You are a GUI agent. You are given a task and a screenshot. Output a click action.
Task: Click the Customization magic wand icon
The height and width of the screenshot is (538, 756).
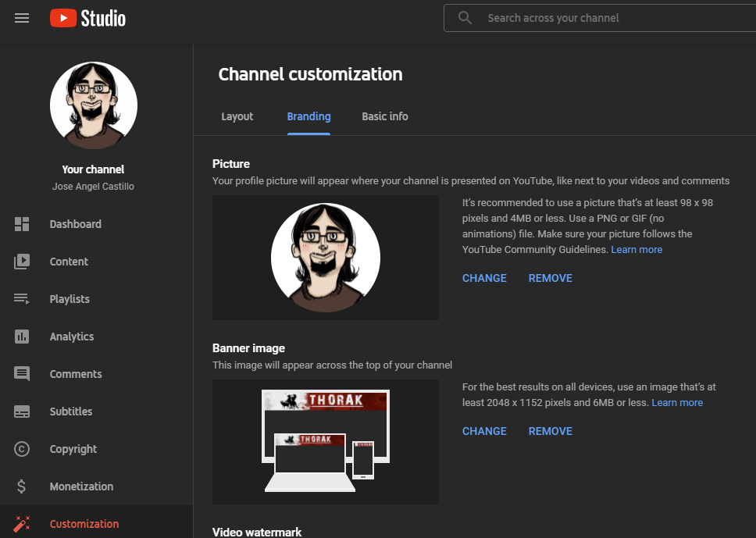(22, 524)
